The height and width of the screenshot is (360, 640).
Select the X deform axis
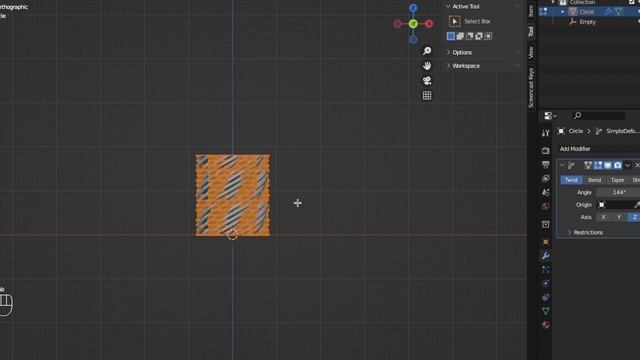pos(603,217)
